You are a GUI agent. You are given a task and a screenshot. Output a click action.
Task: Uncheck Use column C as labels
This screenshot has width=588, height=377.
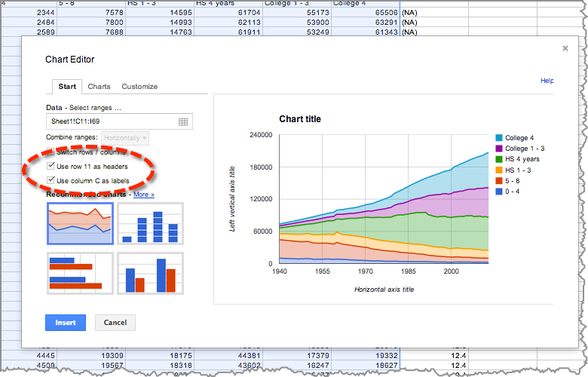tap(51, 180)
